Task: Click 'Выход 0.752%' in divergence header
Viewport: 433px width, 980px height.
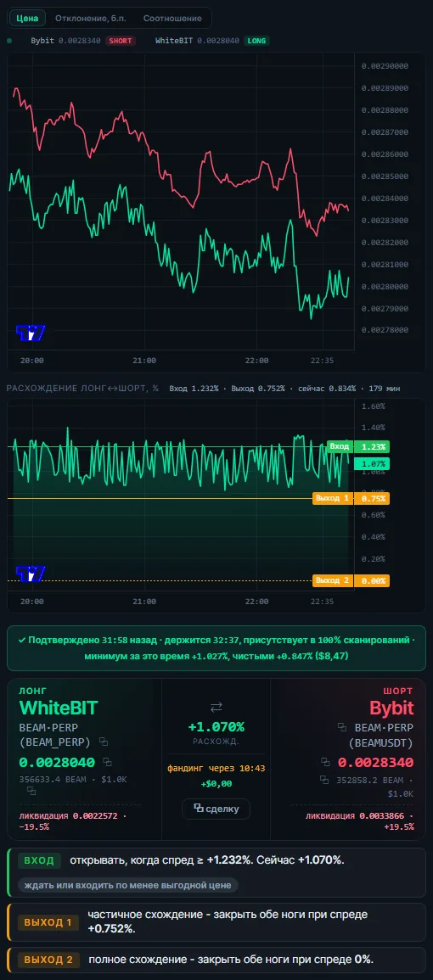Action: (257, 388)
